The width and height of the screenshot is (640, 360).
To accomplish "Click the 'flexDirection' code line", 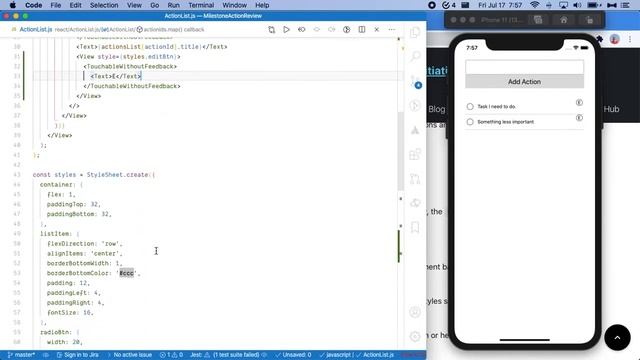I will click(x=84, y=244).
